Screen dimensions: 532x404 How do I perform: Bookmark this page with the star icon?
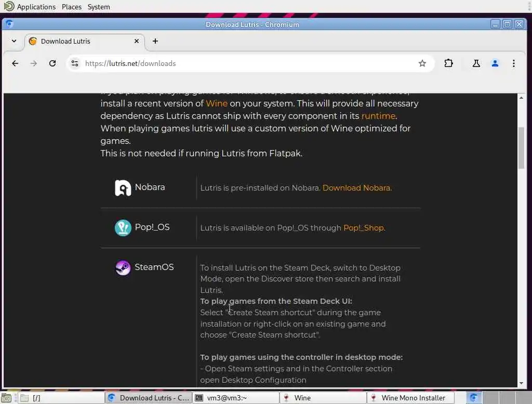pyautogui.click(x=422, y=63)
